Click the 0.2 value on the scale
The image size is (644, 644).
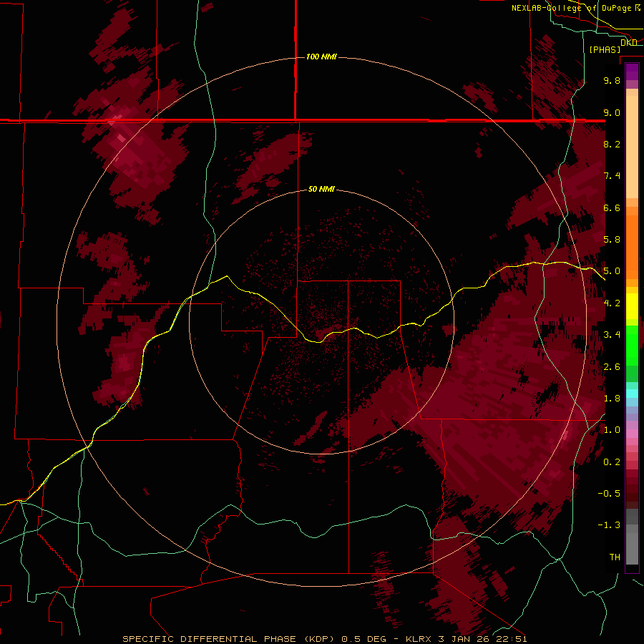pyautogui.click(x=612, y=462)
